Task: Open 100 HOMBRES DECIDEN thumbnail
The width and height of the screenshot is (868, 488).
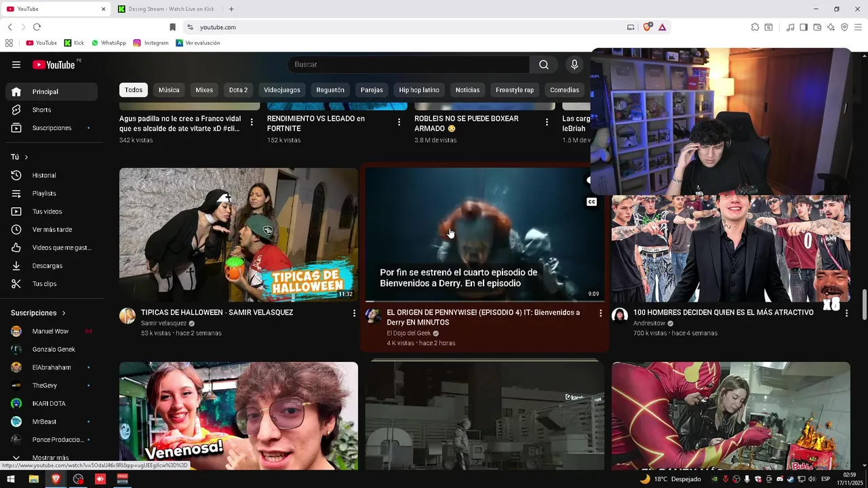Action: click(x=731, y=248)
